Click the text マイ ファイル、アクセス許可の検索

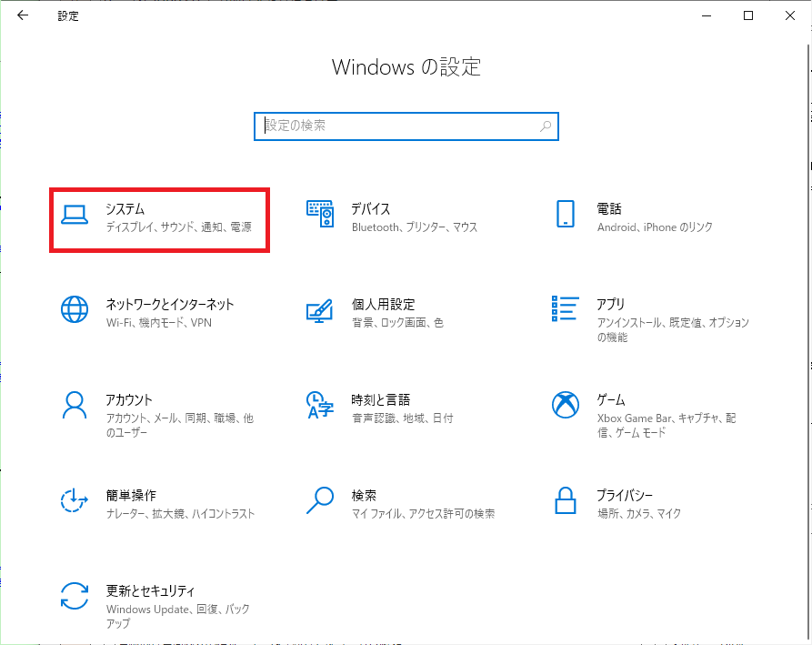coord(423,513)
